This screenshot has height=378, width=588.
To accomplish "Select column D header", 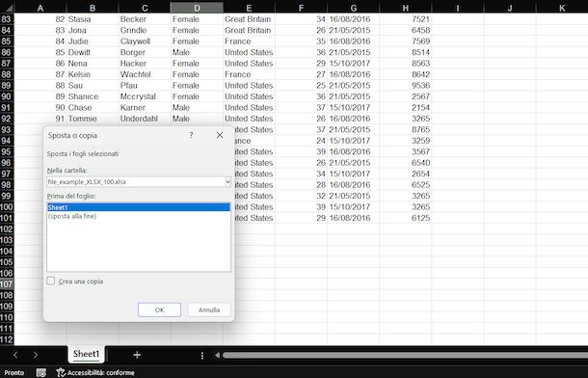I will point(197,8).
